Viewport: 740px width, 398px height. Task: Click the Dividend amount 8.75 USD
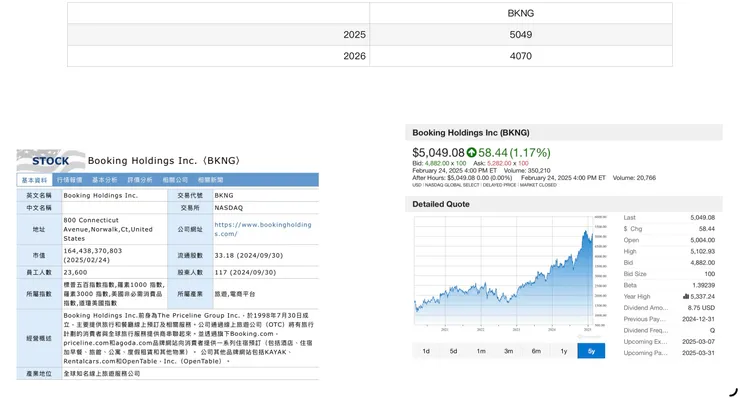pyautogui.click(x=701, y=308)
